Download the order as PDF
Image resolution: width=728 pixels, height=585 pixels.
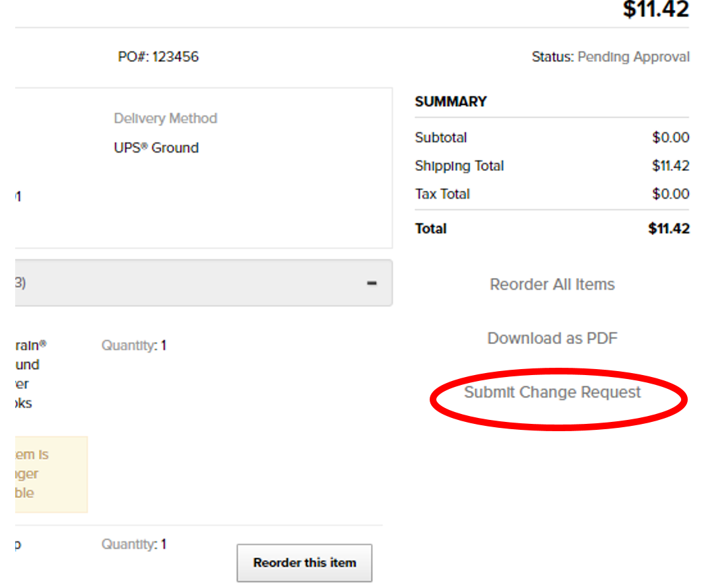point(552,338)
